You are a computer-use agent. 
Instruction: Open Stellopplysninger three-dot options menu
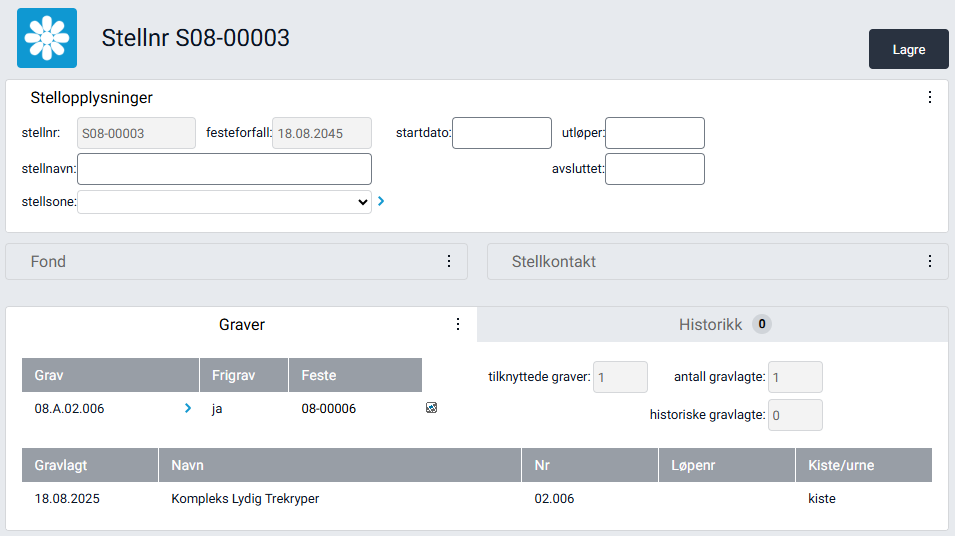(929, 98)
